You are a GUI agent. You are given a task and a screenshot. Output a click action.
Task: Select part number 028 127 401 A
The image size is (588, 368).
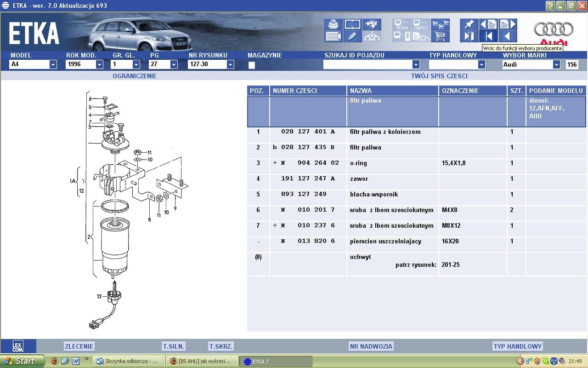pos(308,132)
